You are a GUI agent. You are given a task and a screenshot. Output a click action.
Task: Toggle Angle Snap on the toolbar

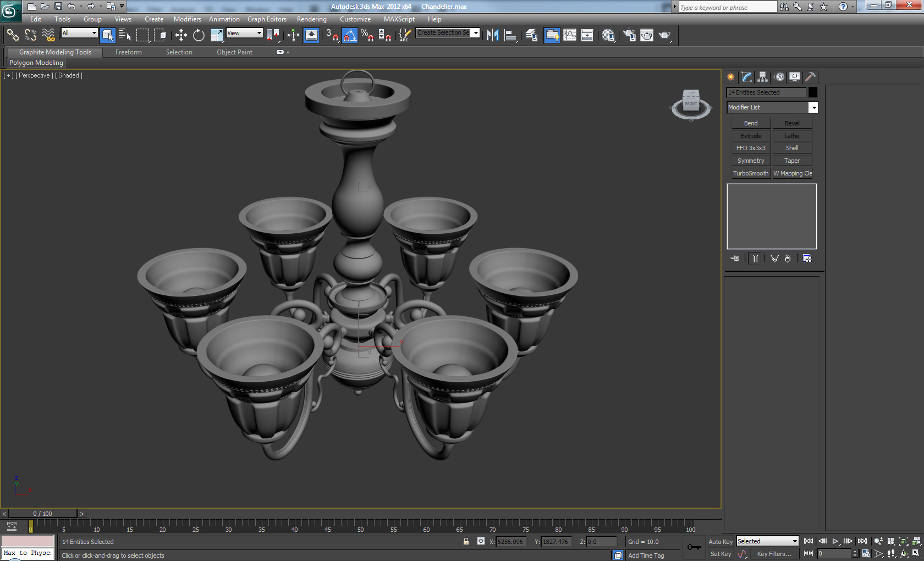click(349, 35)
